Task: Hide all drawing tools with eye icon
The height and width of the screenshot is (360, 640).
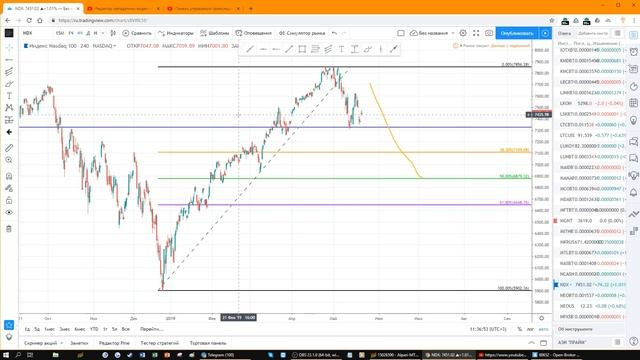Action: (x=9, y=213)
